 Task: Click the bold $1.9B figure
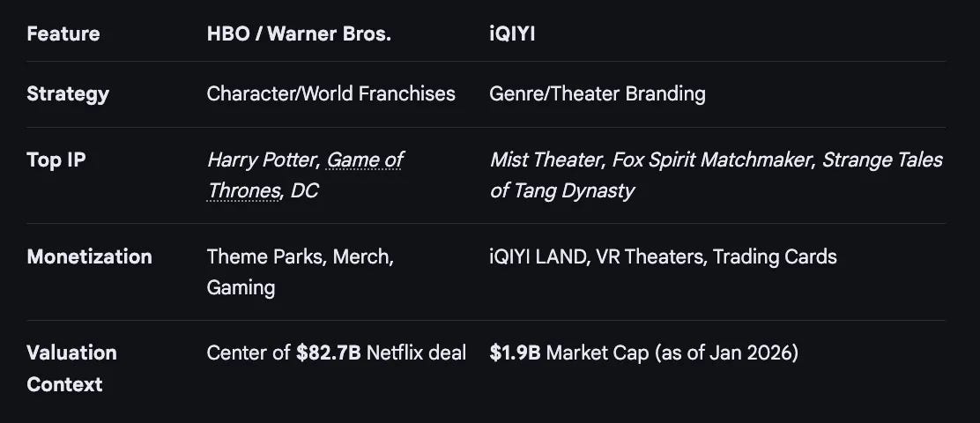click(x=515, y=353)
